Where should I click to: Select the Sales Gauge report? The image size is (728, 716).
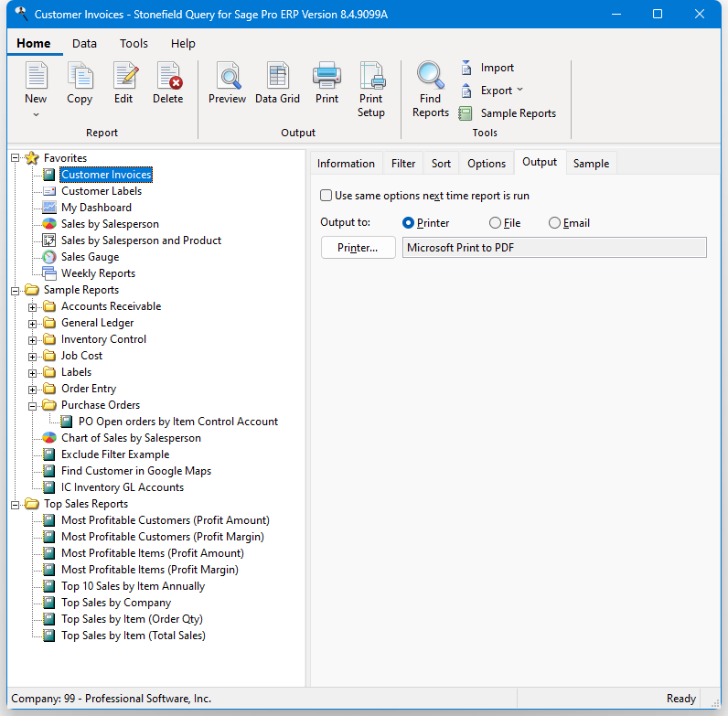pos(90,257)
